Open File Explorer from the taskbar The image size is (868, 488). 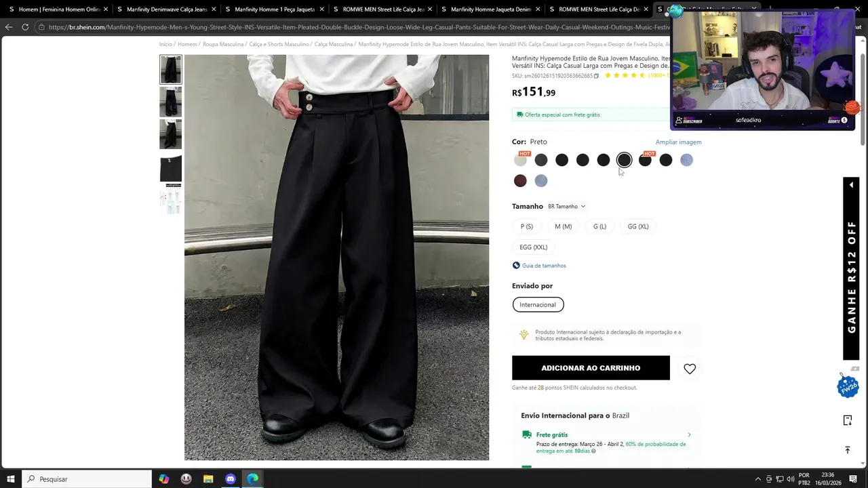click(208, 479)
